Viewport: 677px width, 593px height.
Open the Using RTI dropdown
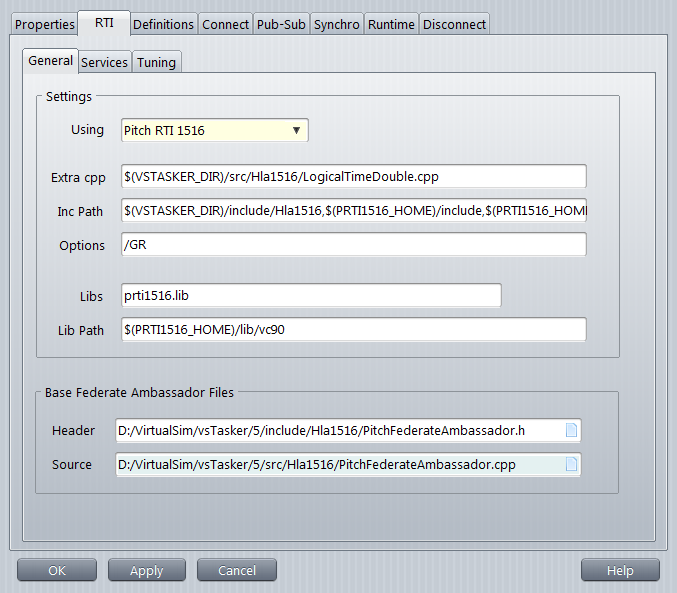tap(214, 130)
